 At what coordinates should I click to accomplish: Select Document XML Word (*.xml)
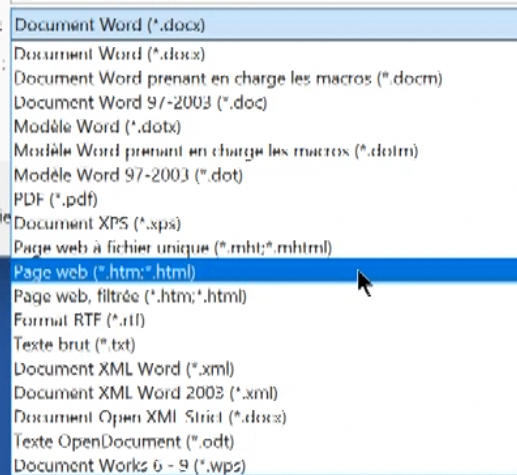[264, 369]
